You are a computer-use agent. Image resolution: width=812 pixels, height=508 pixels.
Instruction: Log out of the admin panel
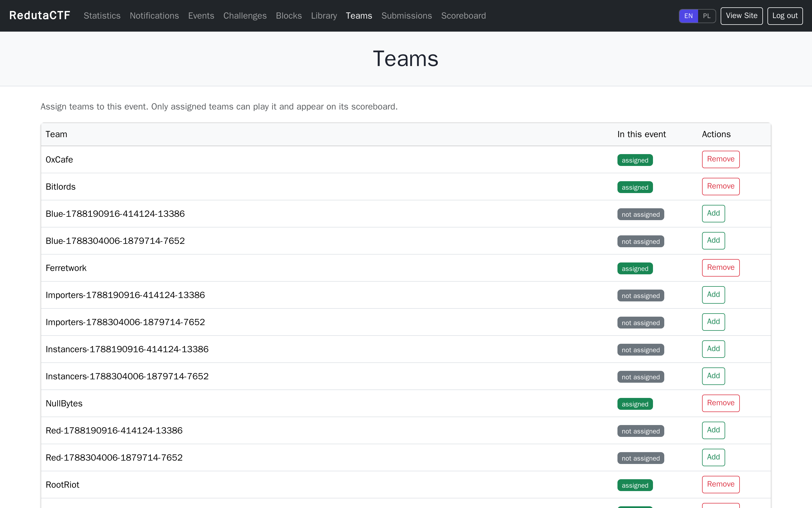click(785, 16)
